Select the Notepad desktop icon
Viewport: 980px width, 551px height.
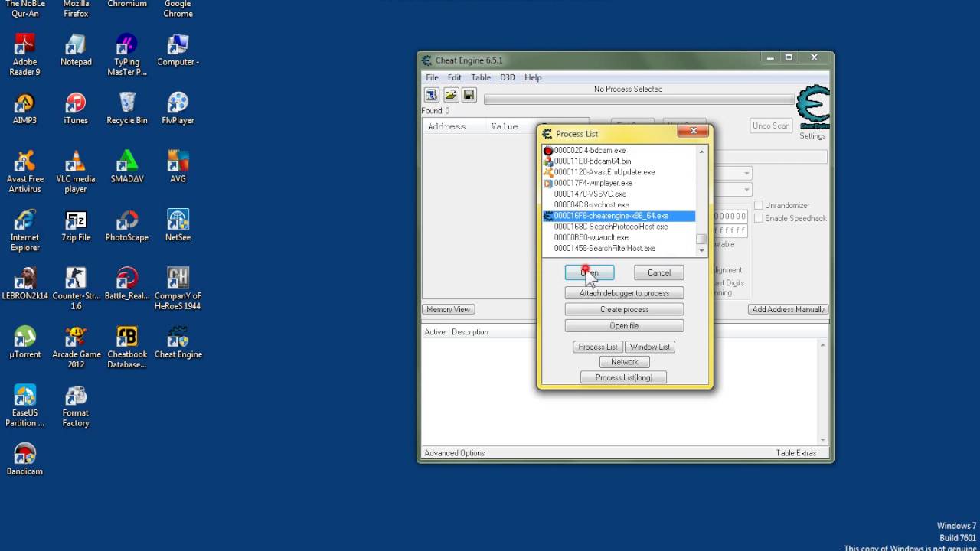[76, 50]
